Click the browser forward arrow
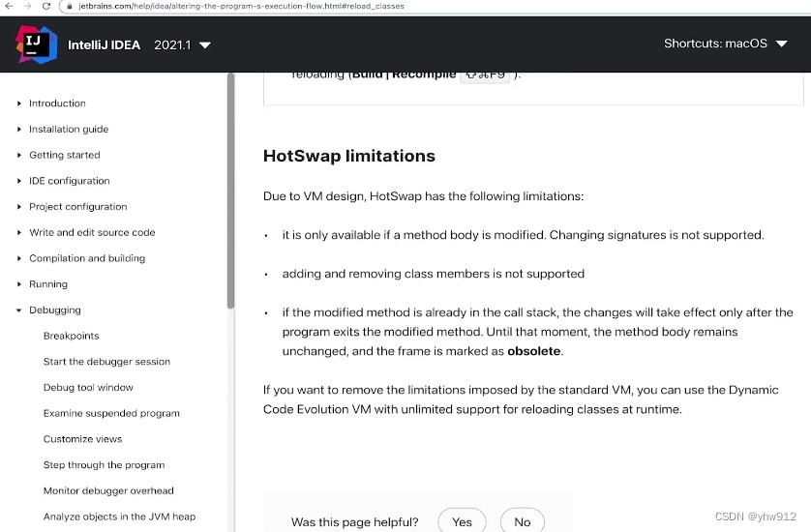The height and width of the screenshot is (532, 811). 27,6
